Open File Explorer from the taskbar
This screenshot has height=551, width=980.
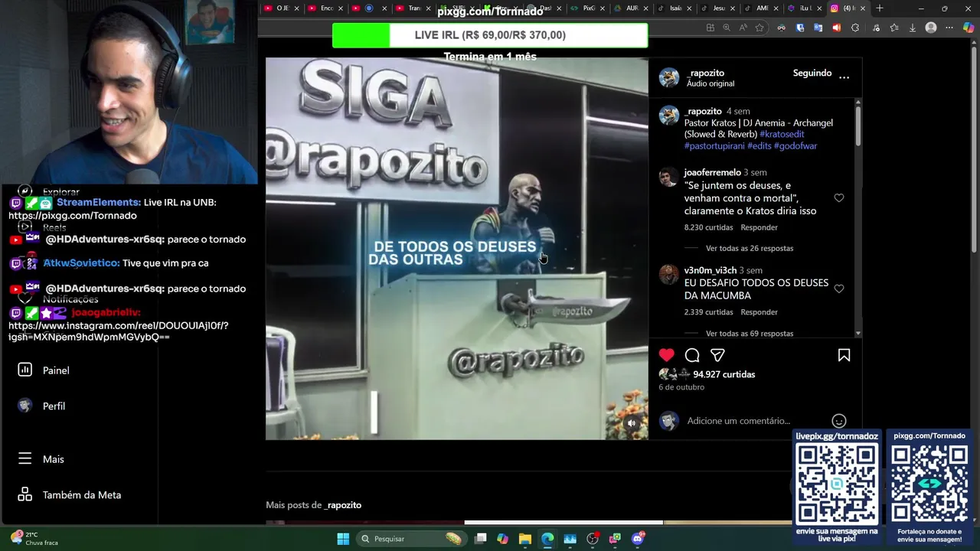(524, 539)
